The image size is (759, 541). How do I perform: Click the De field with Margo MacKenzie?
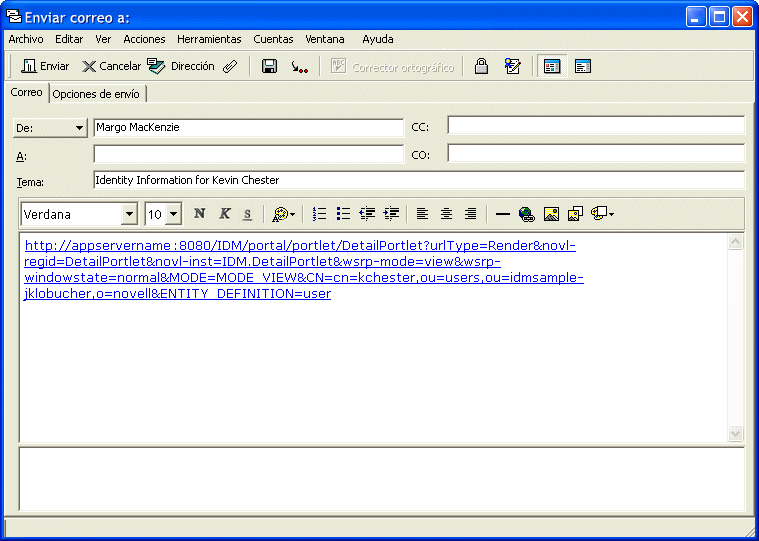click(249, 127)
